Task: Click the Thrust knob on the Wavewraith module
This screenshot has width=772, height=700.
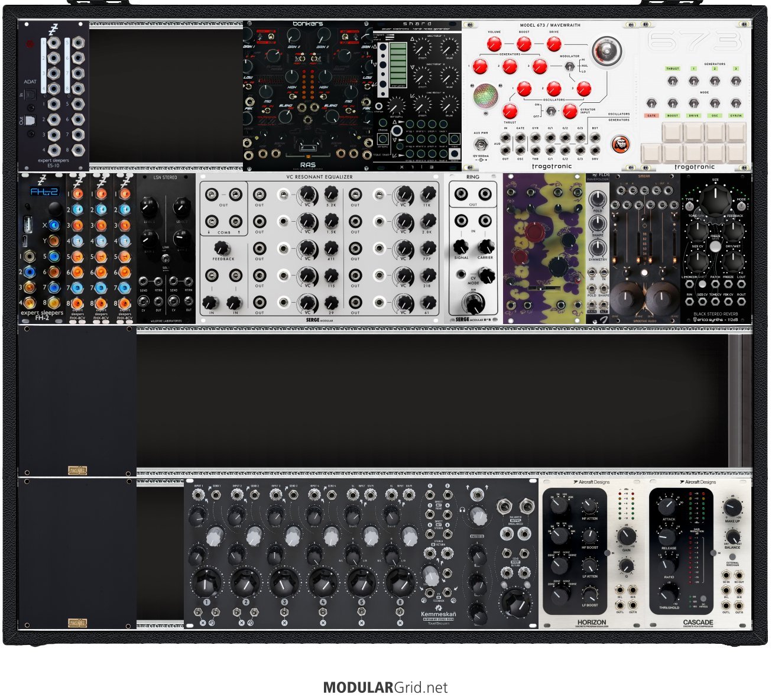Action: point(510,111)
